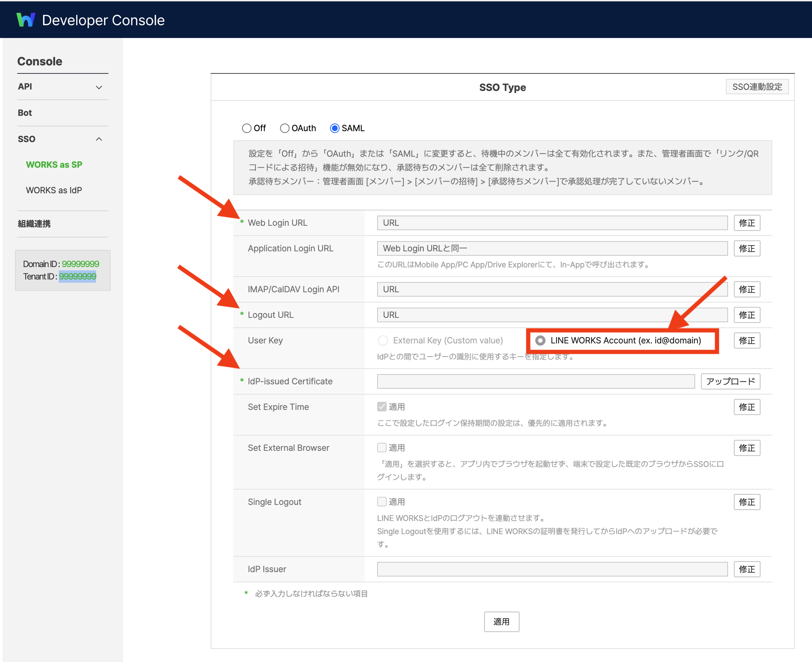Focus the Application Login URL field
Screen dimensions: 812x662
click(552, 249)
